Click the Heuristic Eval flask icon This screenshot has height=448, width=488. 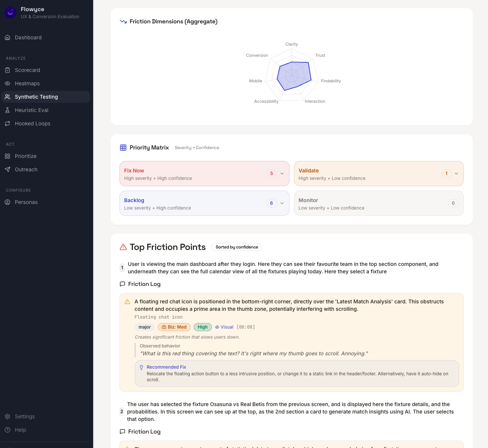pos(7,110)
